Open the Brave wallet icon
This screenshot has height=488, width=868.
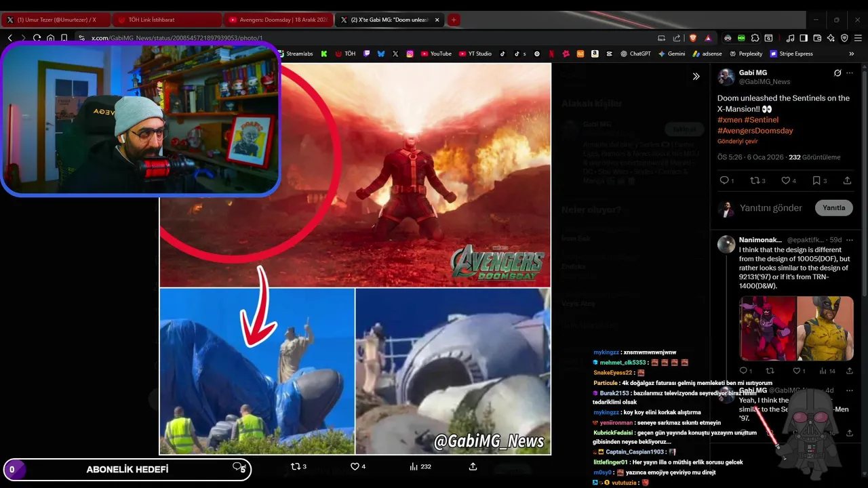tap(817, 38)
